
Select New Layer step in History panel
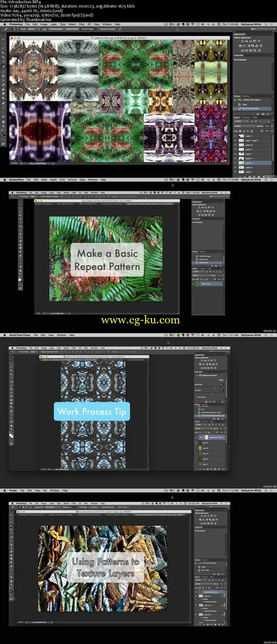pyautogui.click(x=209, y=571)
